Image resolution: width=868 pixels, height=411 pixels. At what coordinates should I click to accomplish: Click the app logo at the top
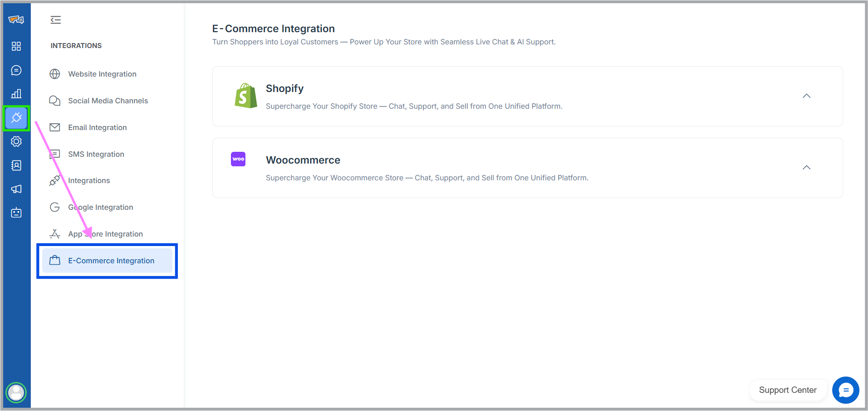coord(16,19)
